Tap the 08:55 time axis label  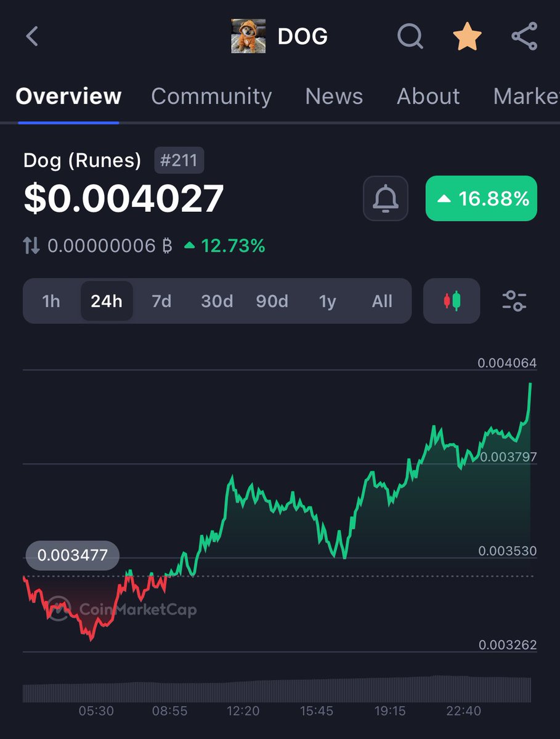[x=170, y=711]
